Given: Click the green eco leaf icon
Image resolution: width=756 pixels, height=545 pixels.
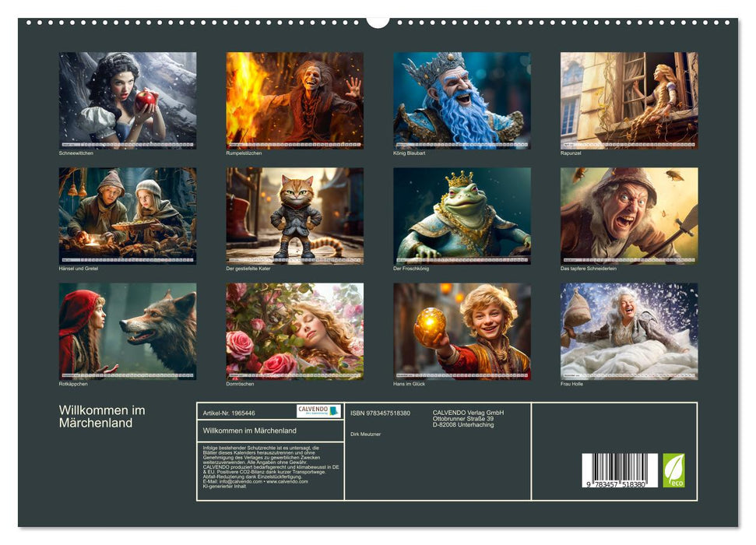Looking at the screenshot, I should (673, 470).
